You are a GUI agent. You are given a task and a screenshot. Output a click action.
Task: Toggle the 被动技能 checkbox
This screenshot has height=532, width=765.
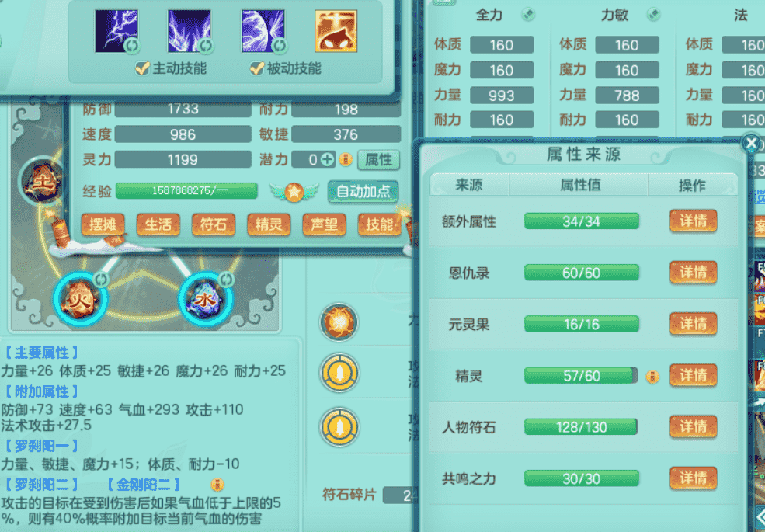coord(257,68)
